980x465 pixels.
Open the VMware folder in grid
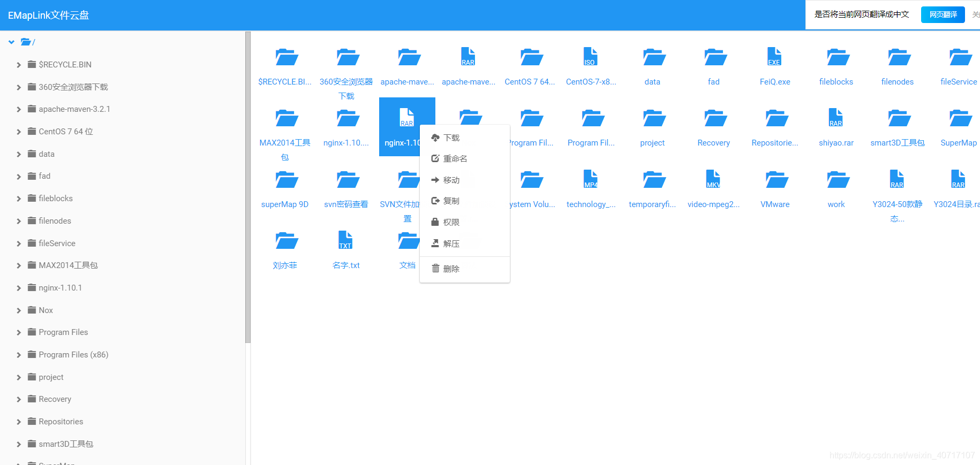[x=777, y=179]
